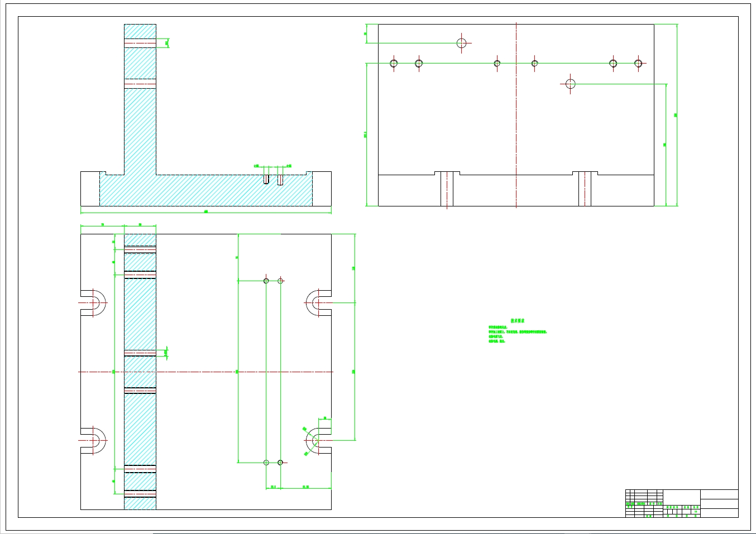Click the hatched vertical rib in the section view
This screenshot has width=756, height=534.
[140, 99]
